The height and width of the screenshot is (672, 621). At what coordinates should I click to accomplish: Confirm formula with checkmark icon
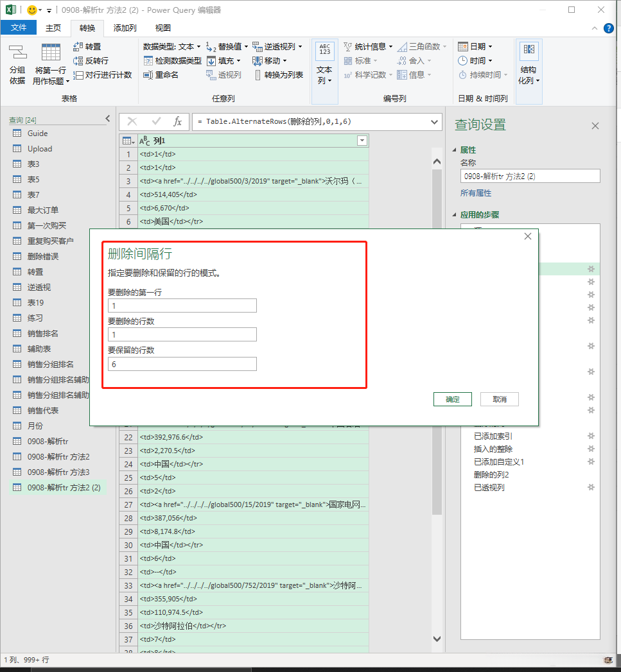(x=156, y=121)
